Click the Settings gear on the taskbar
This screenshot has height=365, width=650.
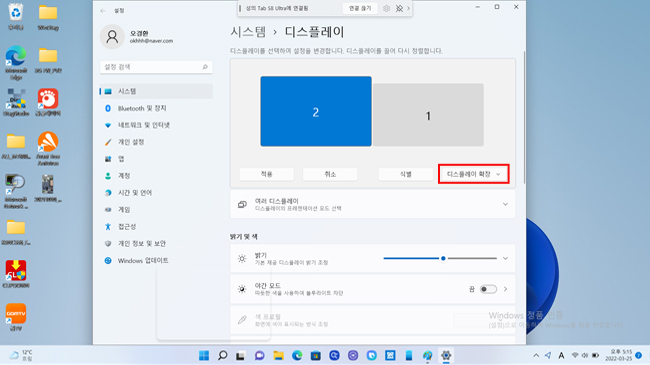tap(446, 355)
